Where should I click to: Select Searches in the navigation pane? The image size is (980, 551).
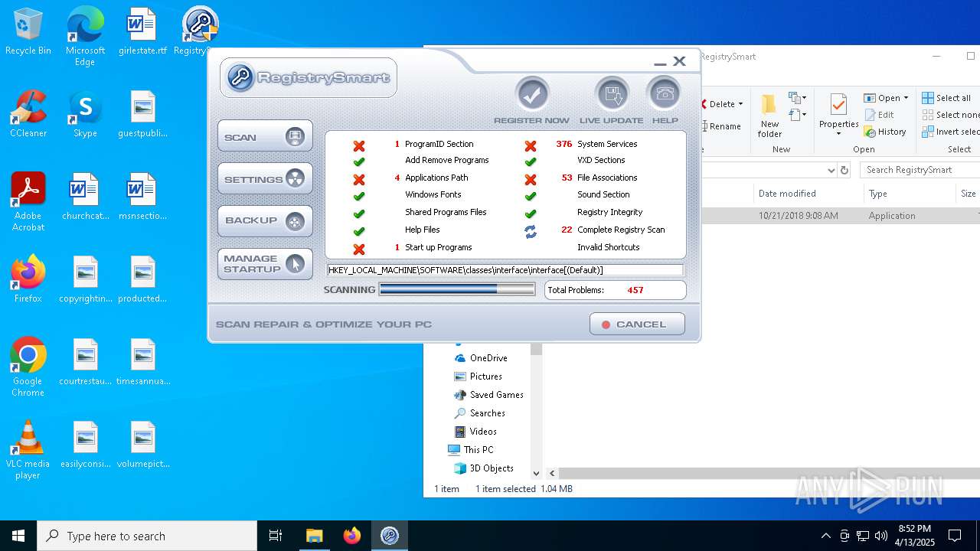pyautogui.click(x=479, y=413)
